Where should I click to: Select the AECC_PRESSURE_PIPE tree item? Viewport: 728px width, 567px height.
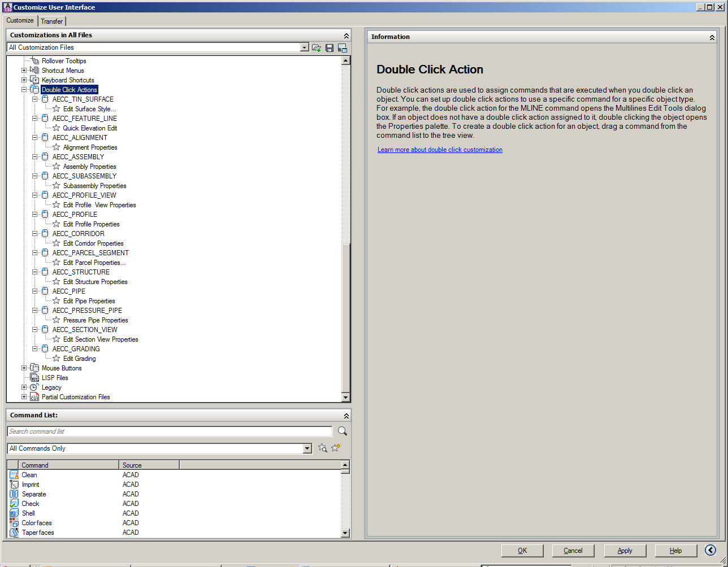point(87,311)
